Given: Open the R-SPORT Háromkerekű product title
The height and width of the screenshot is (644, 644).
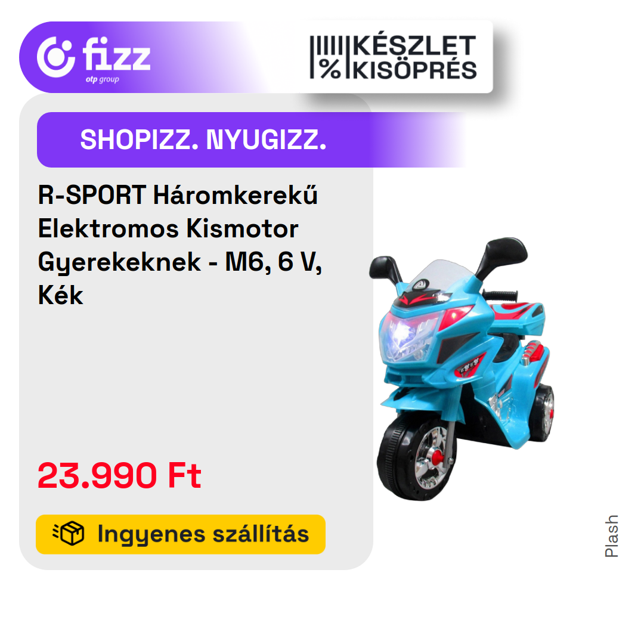Looking at the screenshot, I should point(180,245).
